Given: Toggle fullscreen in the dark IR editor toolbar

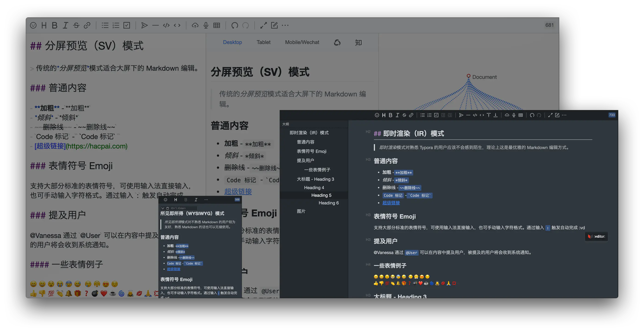Looking at the screenshot, I should point(550,115).
